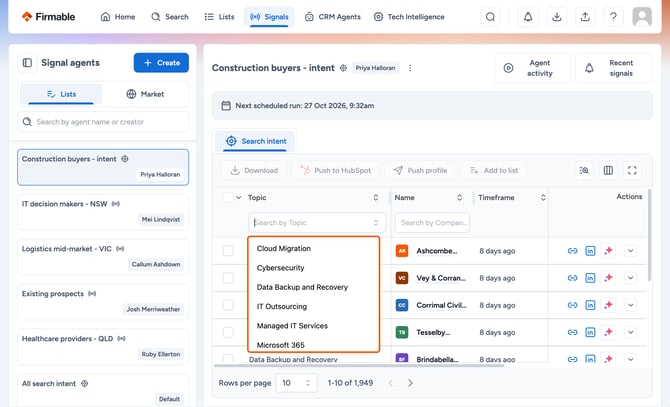This screenshot has height=407, width=670.
Task: Choose Cybersecurity from topic dropdown
Action: pyautogui.click(x=280, y=268)
